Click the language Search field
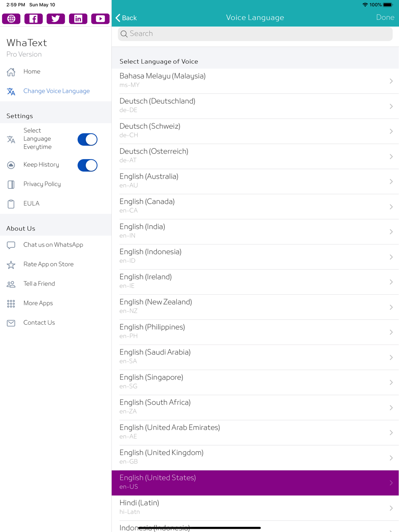399x532 pixels. [255, 34]
